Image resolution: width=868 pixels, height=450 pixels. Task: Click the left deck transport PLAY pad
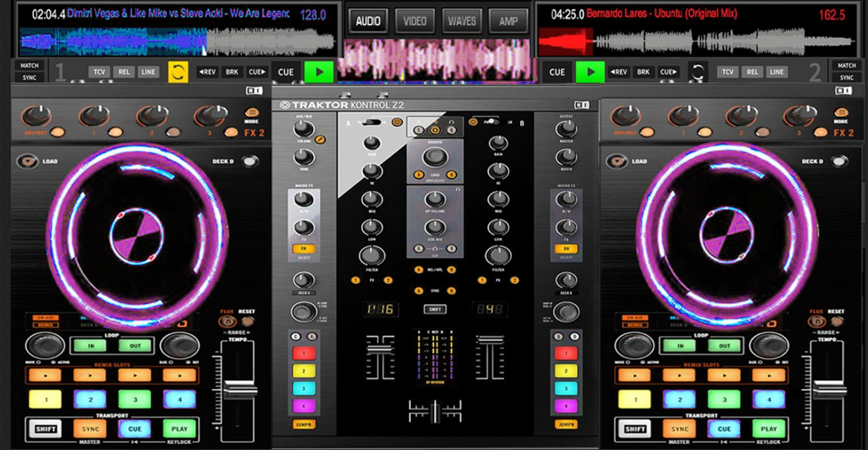coord(179,429)
